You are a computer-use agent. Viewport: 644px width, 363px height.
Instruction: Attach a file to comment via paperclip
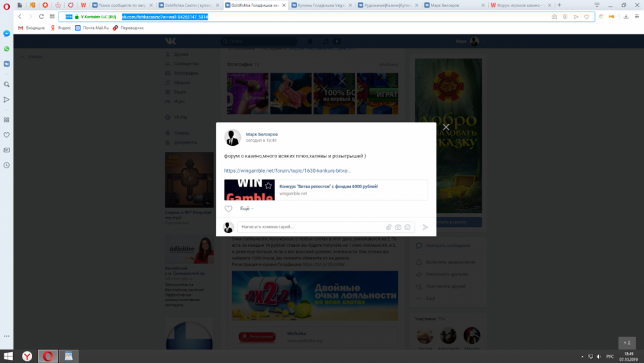[x=388, y=227]
